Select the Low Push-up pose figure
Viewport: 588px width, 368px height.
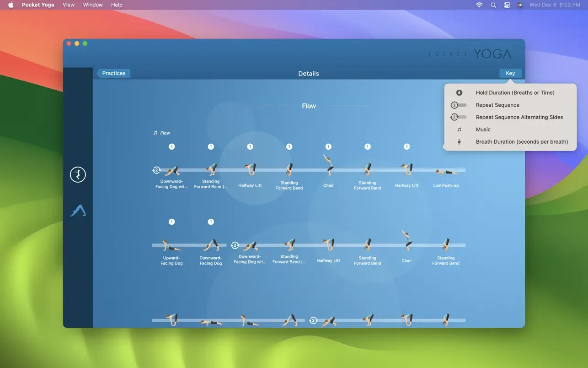tap(446, 172)
